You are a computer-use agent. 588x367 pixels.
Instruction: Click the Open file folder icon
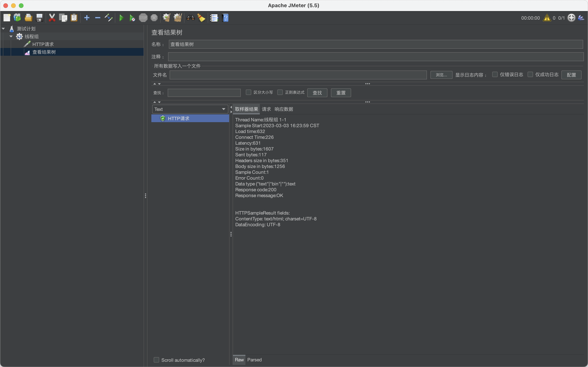point(28,18)
